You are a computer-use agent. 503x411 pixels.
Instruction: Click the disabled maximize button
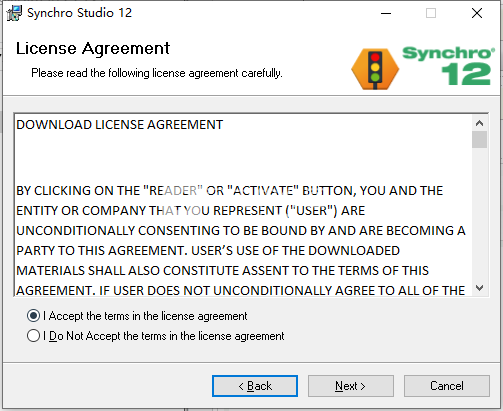click(x=431, y=13)
